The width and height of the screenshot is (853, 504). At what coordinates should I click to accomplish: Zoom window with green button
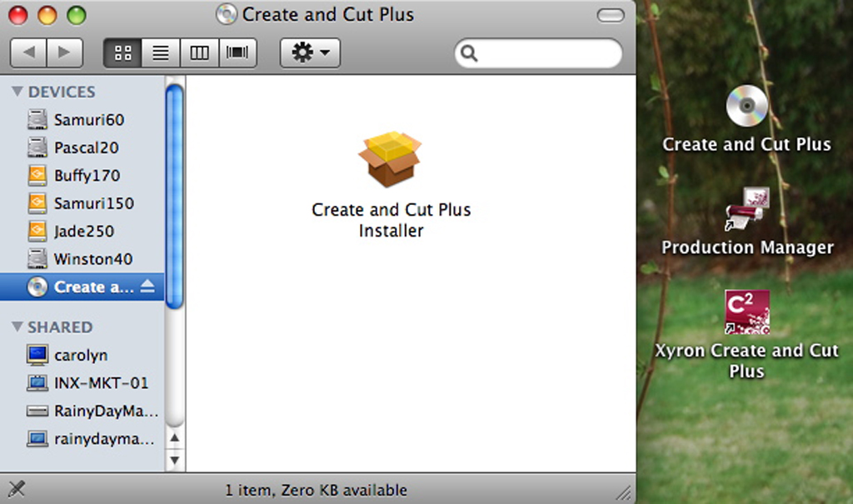click(77, 15)
